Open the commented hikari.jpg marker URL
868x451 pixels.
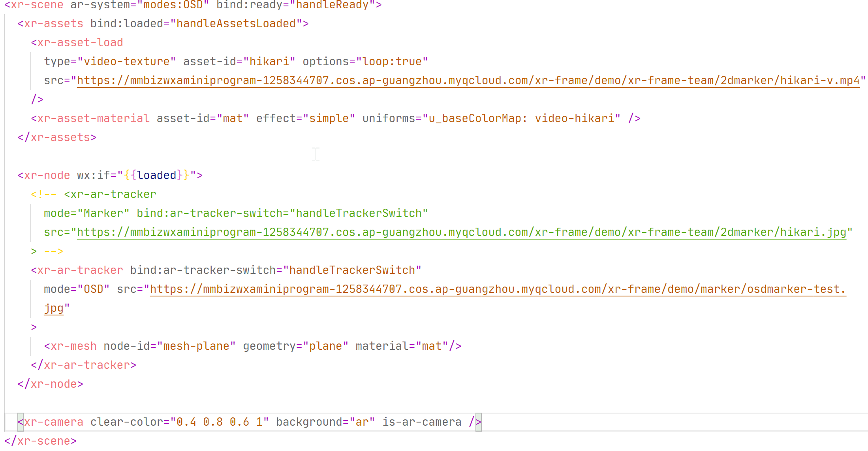click(x=461, y=232)
